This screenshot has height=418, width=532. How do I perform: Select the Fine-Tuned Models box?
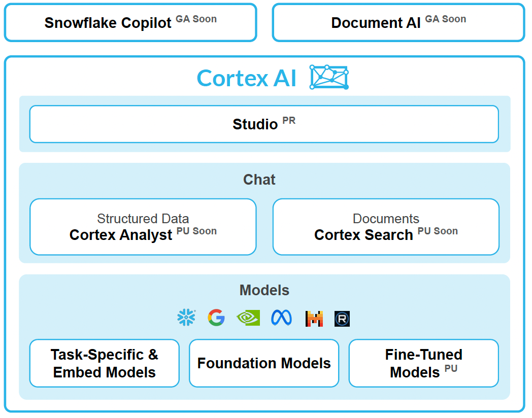pyautogui.click(x=424, y=363)
